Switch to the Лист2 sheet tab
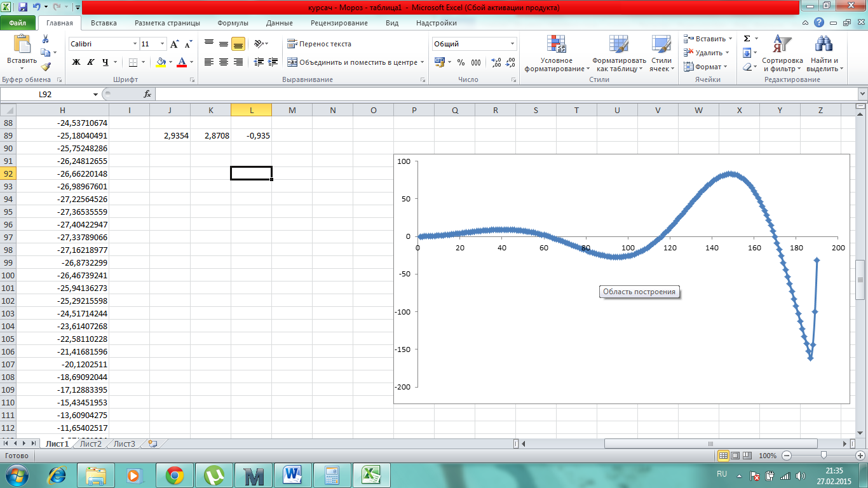The width and height of the screenshot is (868, 488). (91, 444)
